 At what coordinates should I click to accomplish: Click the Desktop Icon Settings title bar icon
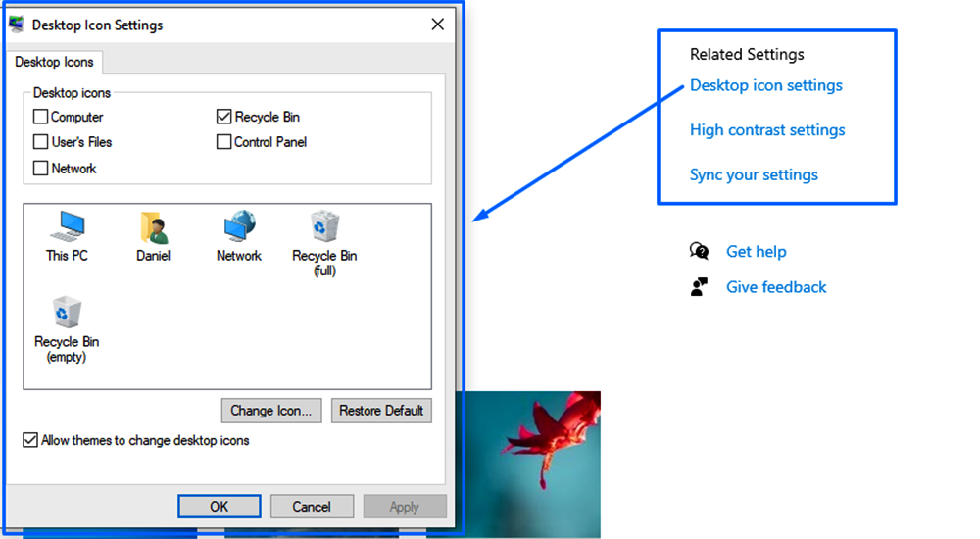[17, 24]
